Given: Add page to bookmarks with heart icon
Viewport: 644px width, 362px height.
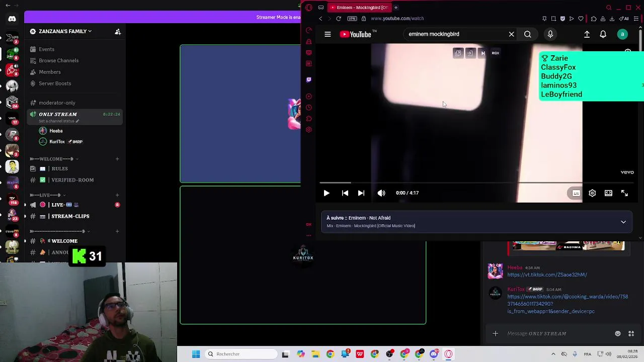Looking at the screenshot, I should click(x=581, y=19).
